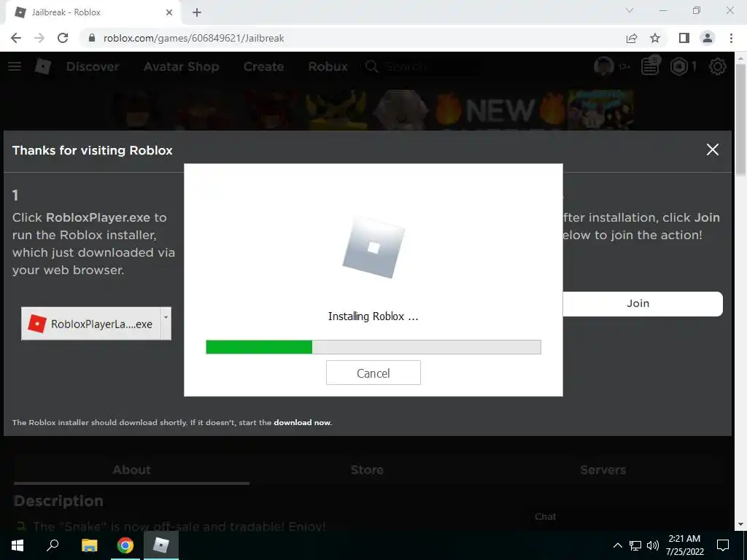Toggle Chrome side panel
Screen dimensions: 747x560
tap(684, 38)
